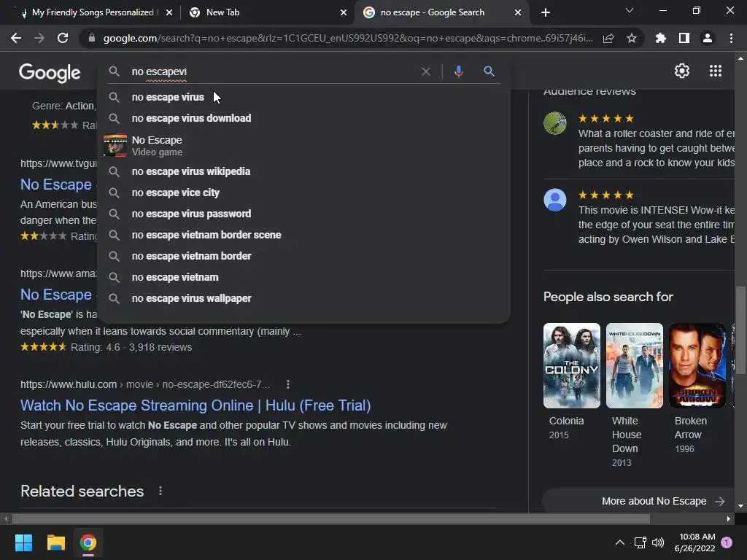Image resolution: width=747 pixels, height=560 pixels.
Task: Choose suggestion 'no escape vietnam'
Action: (x=303, y=277)
